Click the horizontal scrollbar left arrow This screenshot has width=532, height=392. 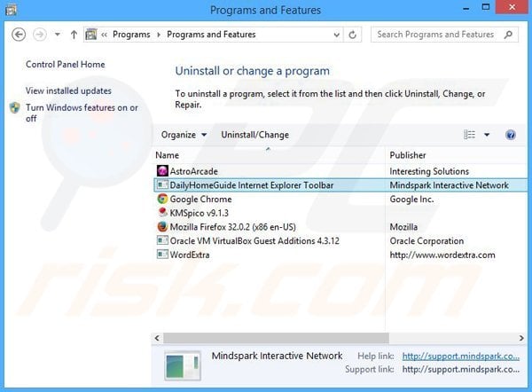click(157, 338)
